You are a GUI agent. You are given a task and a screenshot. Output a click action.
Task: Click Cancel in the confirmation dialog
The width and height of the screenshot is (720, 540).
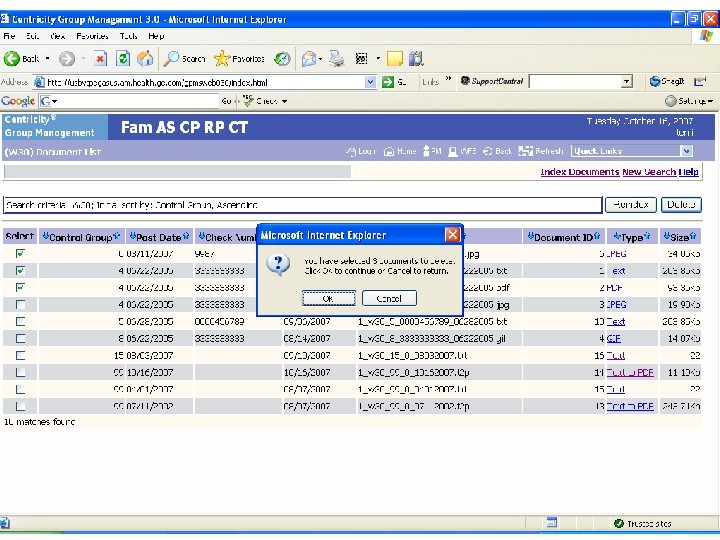(x=389, y=298)
